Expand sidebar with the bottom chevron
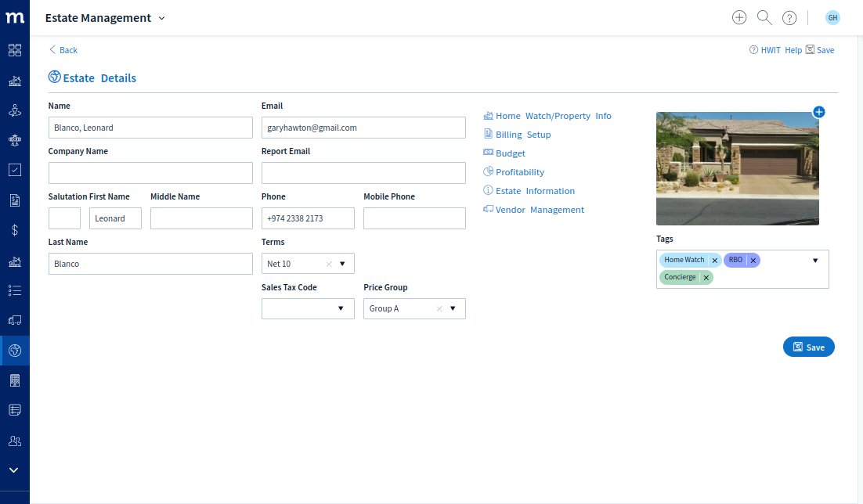Screen dimensions: 863x504 [14, 470]
